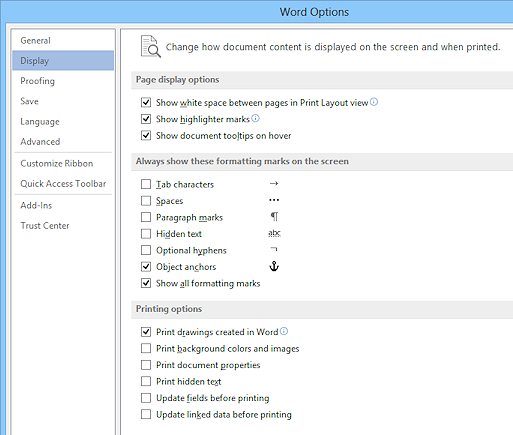Check Print document properties

[146, 365]
